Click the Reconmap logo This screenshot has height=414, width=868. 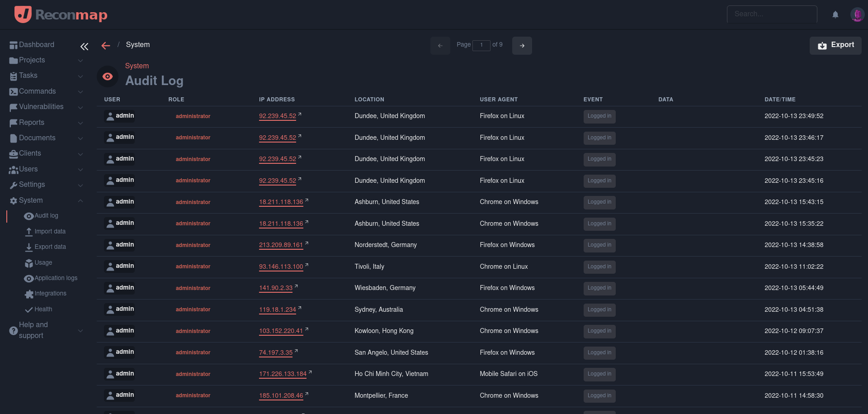61,14
